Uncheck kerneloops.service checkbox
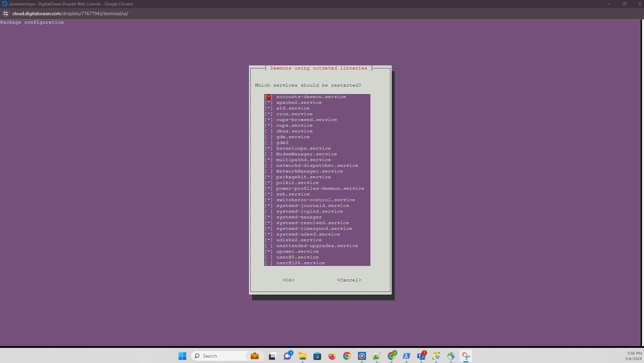Viewport: 644px width, 363px height. (x=269, y=148)
